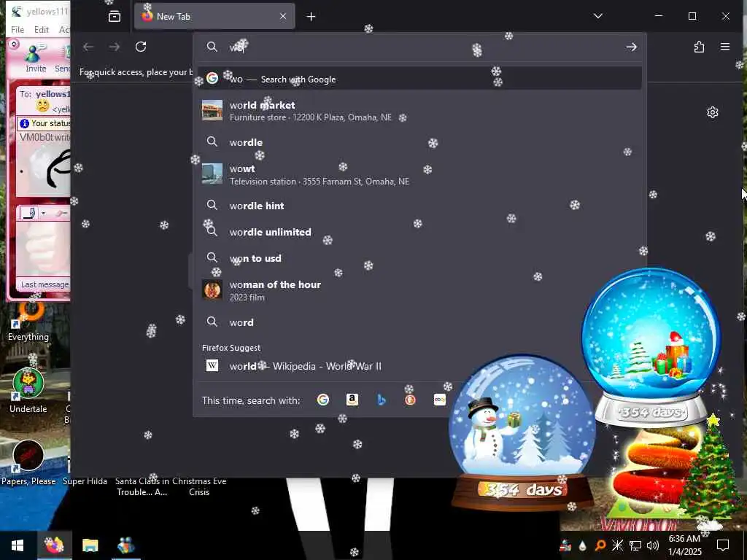Screen dimensions: 747x560
Task: Search this time with Amazon icon
Action: click(352, 400)
